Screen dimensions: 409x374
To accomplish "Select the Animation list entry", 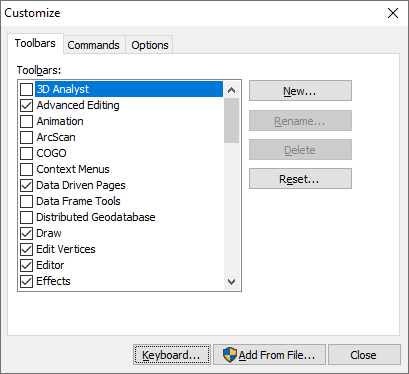I will [60, 121].
